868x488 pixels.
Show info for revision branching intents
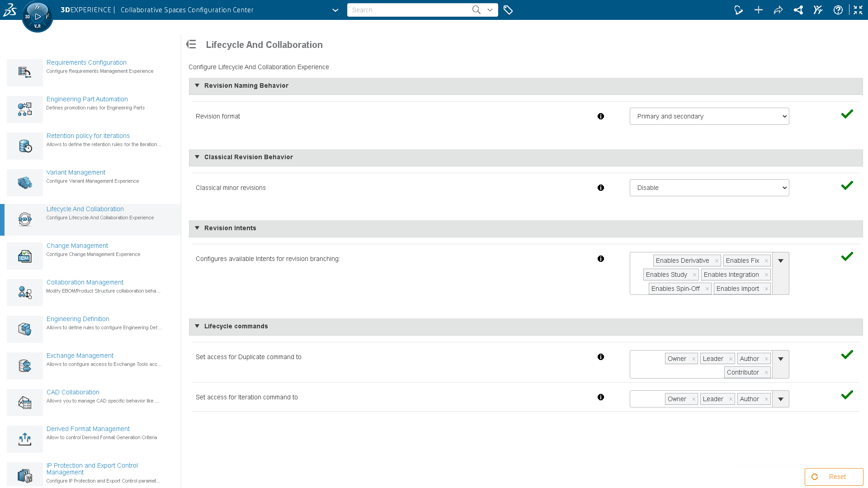pyautogui.click(x=601, y=259)
